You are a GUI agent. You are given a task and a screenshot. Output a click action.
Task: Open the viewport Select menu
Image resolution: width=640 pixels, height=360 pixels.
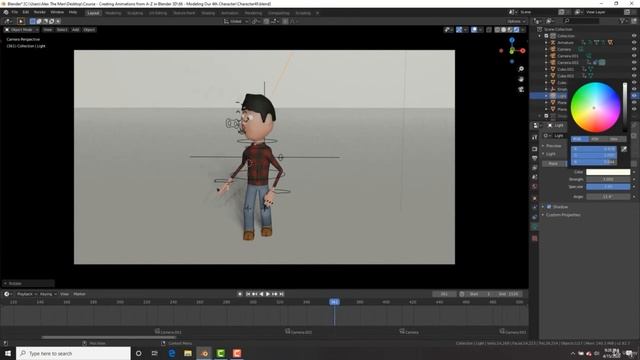[62, 30]
